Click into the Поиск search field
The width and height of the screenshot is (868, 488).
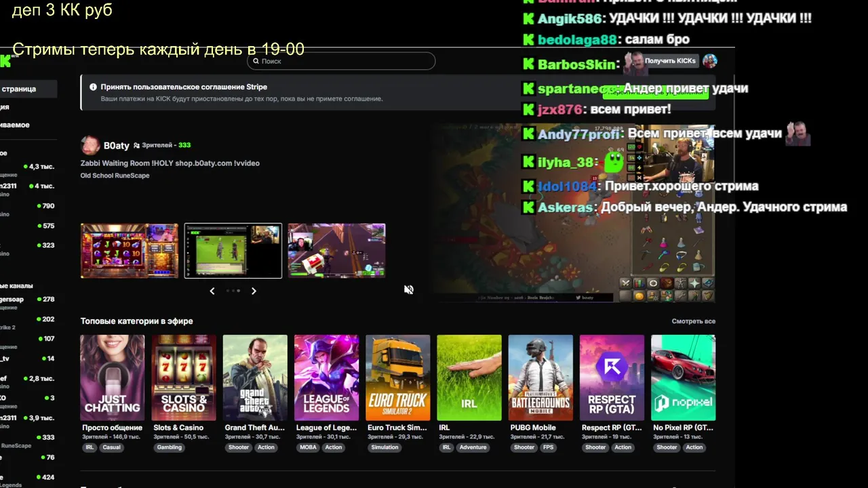(x=341, y=61)
